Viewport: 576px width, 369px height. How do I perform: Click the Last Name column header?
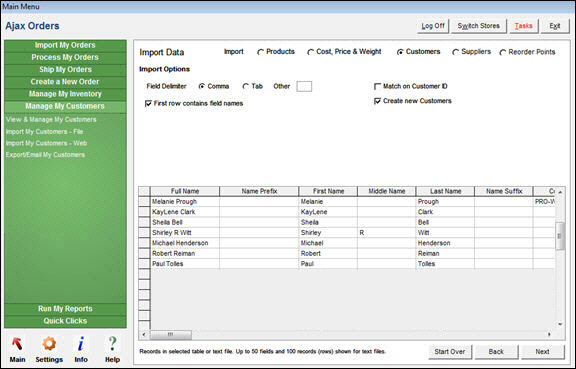(x=445, y=191)
